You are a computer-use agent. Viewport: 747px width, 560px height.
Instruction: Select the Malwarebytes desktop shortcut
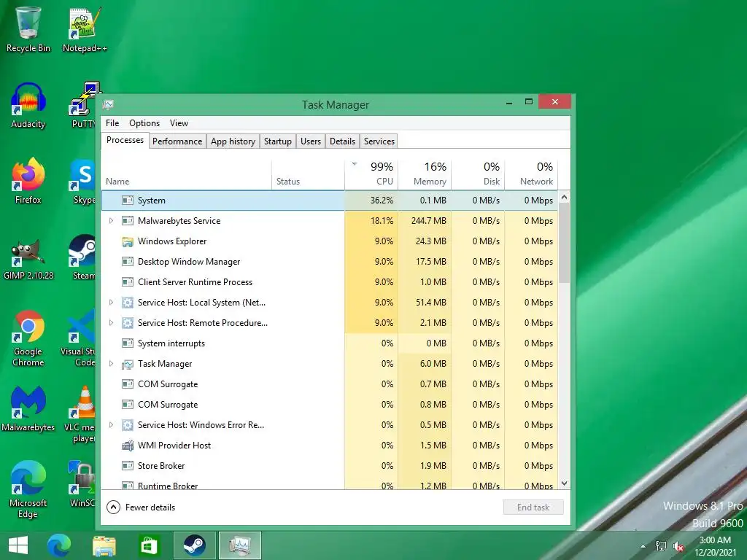28,408
